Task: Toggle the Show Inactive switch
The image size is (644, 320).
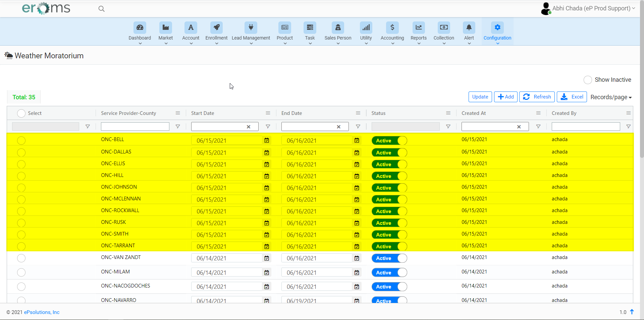Action: click(588, 80)
